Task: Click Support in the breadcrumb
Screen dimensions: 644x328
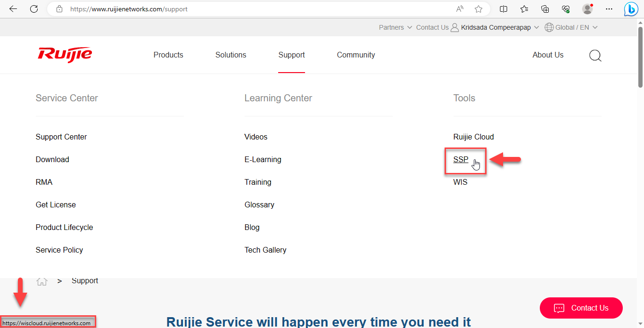Action: pyautogui.click(x=85, y=280)
